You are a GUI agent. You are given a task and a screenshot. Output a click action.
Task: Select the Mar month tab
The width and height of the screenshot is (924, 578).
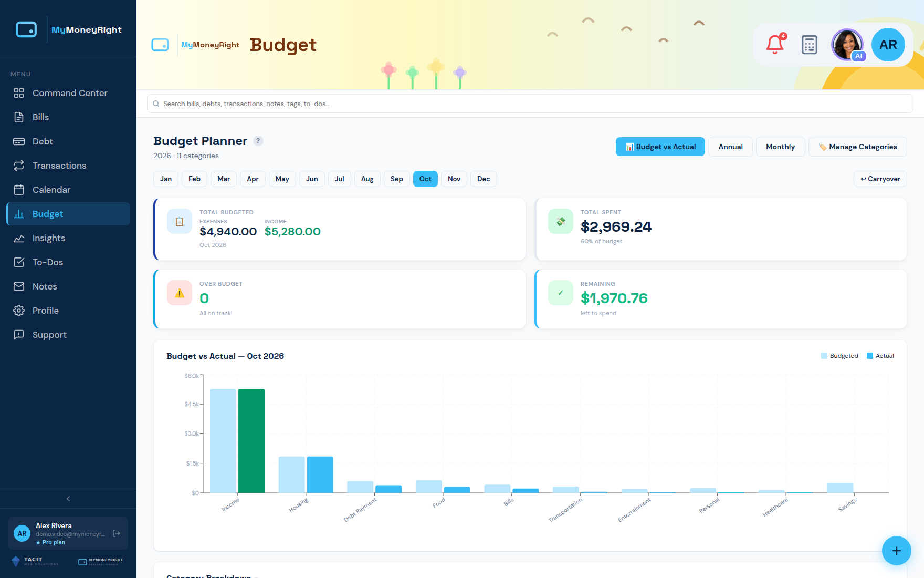coord(224,179)
